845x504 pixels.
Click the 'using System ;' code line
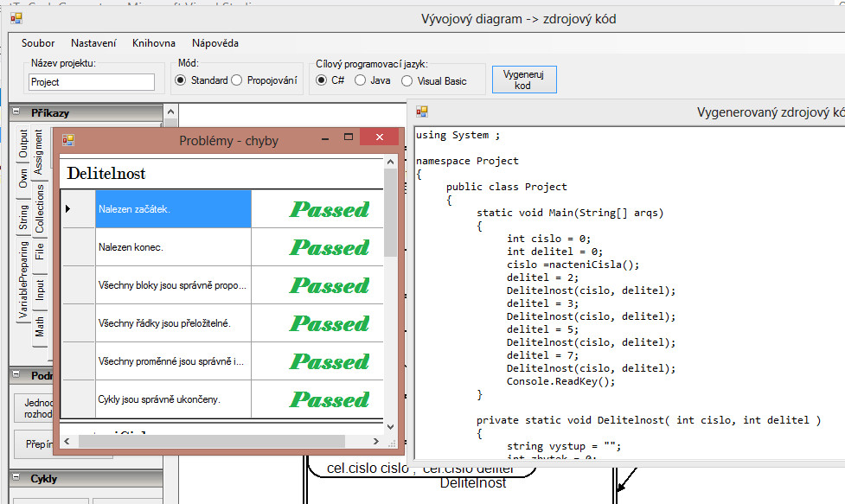[458, 135]
